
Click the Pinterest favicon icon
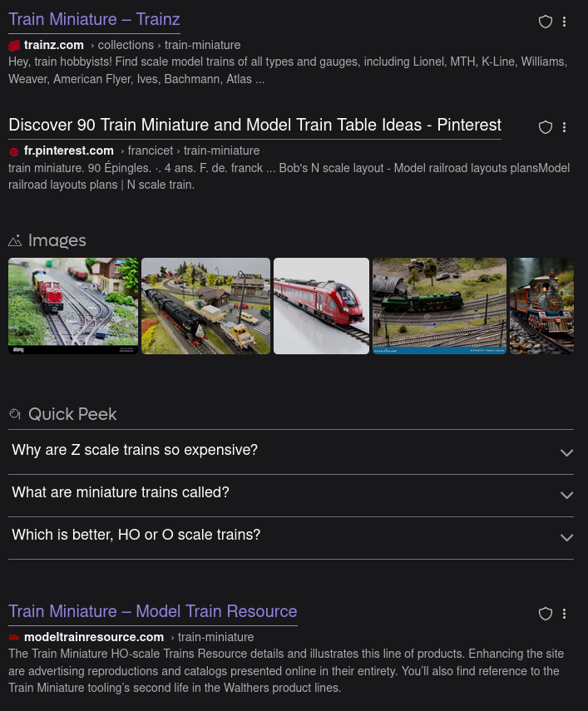[x=14, y=151]
